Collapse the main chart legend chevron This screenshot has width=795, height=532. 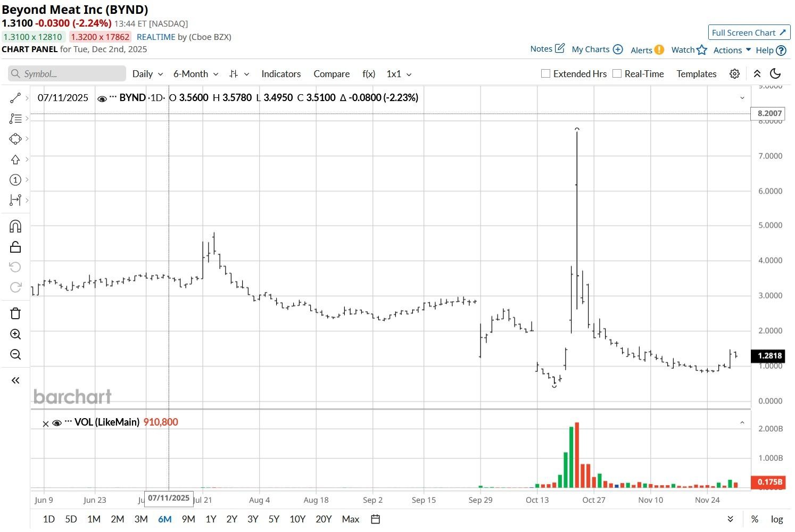point(742,98)
